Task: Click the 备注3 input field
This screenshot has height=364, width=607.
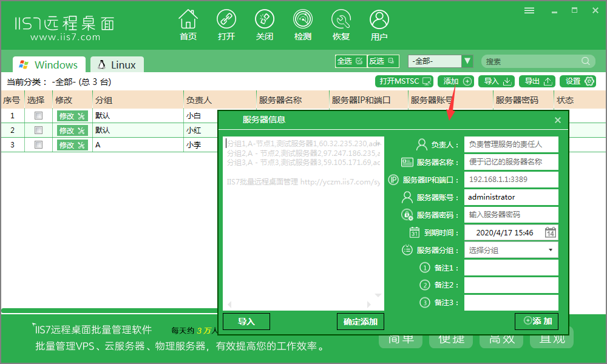Action: 511,303
